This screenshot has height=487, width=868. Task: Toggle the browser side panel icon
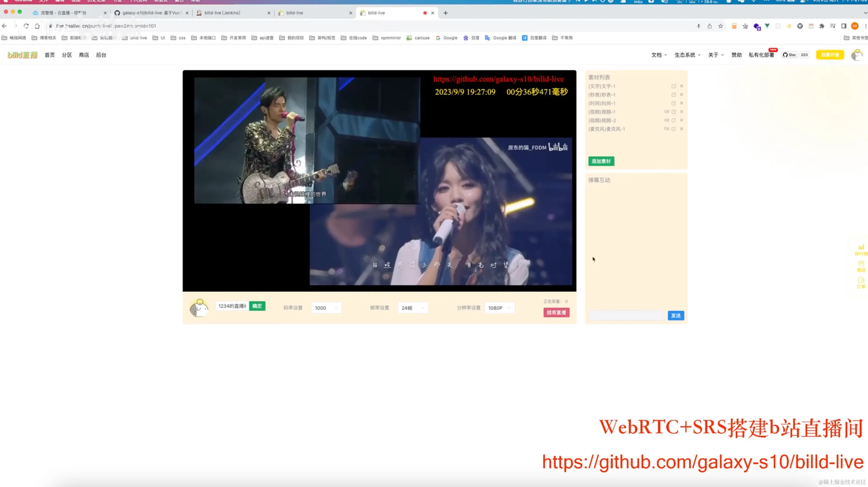(x=844, y=26)
